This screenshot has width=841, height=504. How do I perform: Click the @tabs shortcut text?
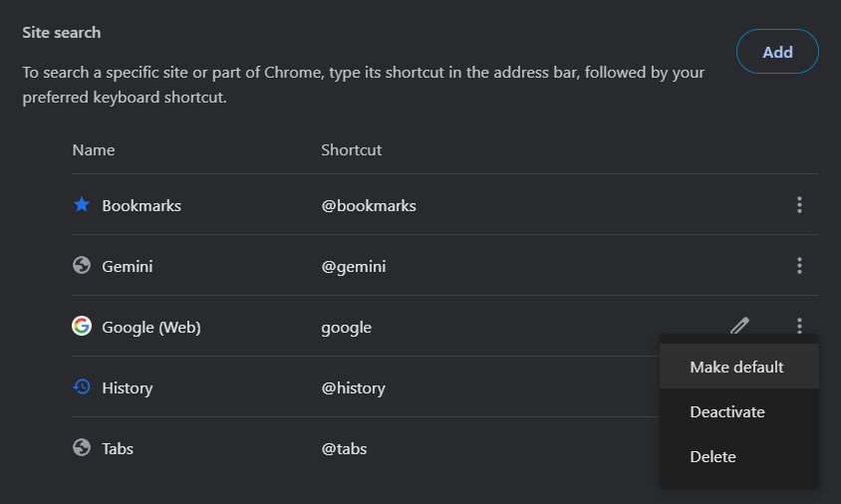(x=344, y=449)
